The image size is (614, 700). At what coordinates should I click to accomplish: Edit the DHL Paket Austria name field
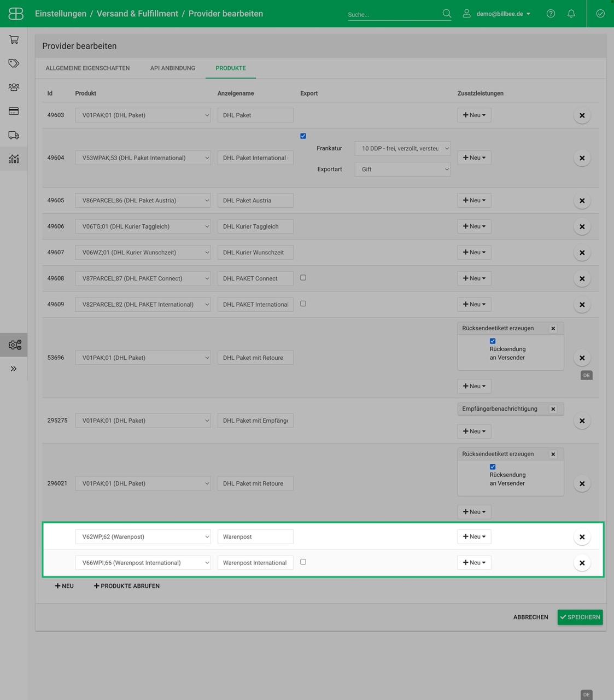[x=255, y=200]
